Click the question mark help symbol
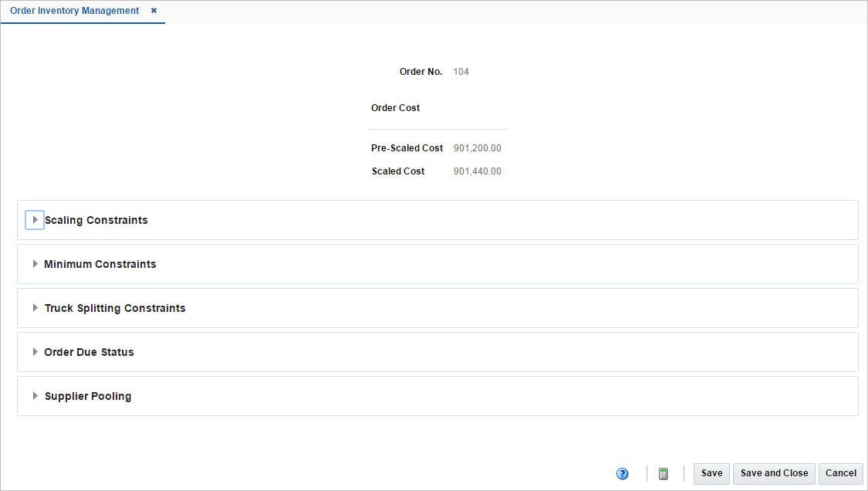Viewport: 868px width, 491px height. (623, 473)
